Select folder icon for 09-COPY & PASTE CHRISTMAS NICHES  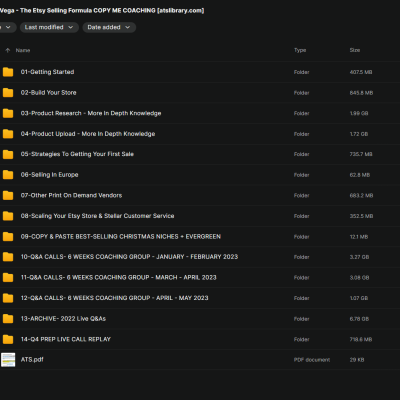pyautogui.click(x=8, y=237)
